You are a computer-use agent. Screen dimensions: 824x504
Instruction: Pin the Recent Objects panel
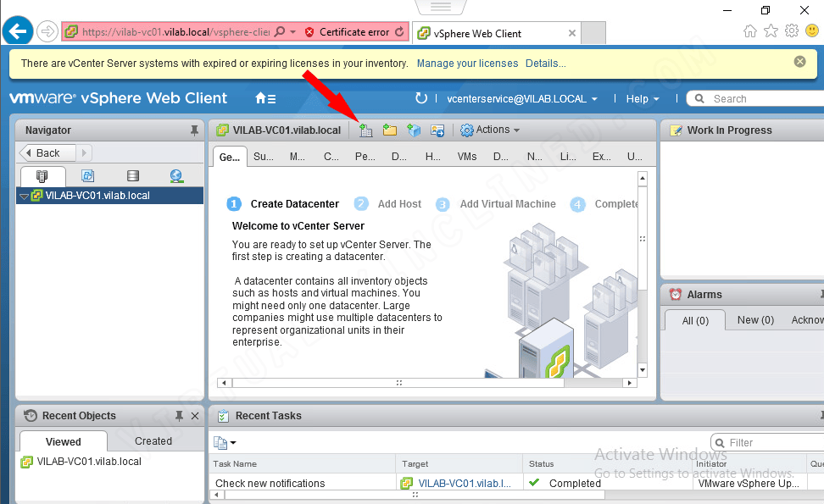179,416
